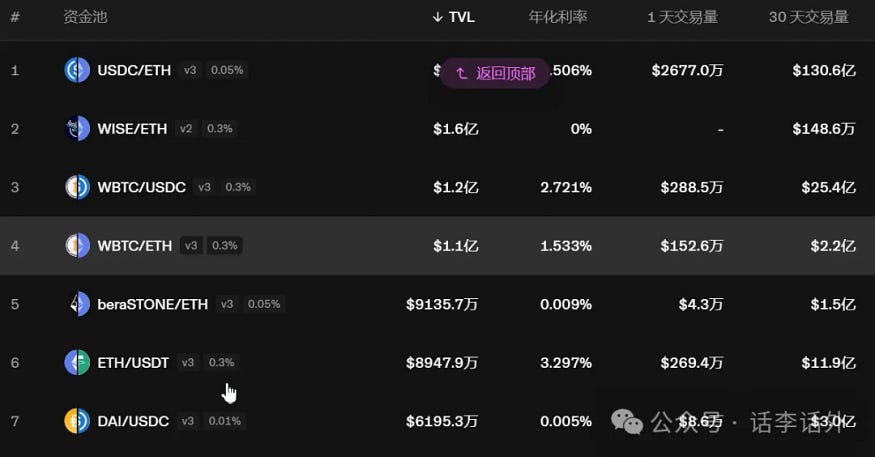This screenshot has width=875, height=457.
Task: Click the 0.05% fee badge on USDC/ETH
Action: click(227, 70)
